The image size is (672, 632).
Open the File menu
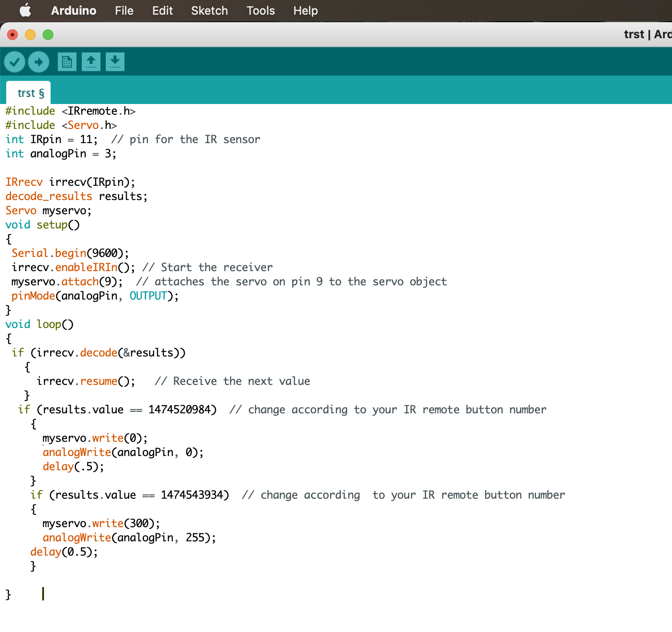coord(124,11)
